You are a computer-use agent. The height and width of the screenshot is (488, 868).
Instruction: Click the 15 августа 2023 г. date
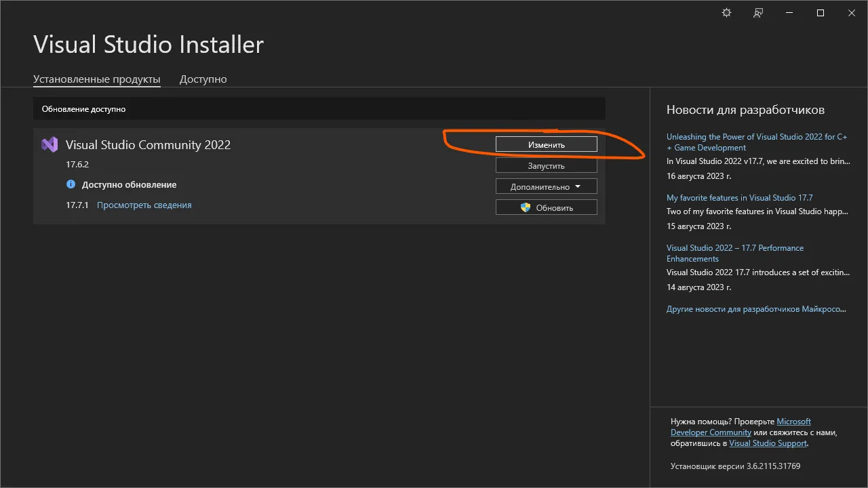(698, 226)
